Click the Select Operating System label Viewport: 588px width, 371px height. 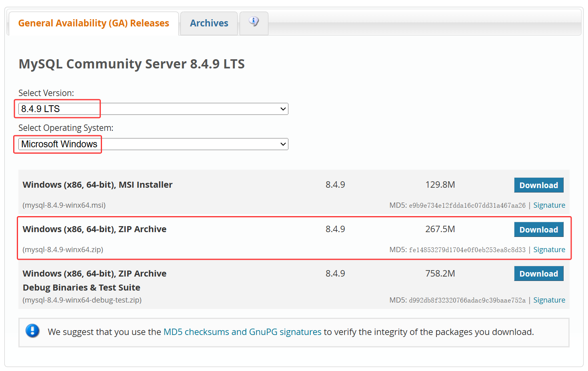pyautogui.click(x=66, y=128)
